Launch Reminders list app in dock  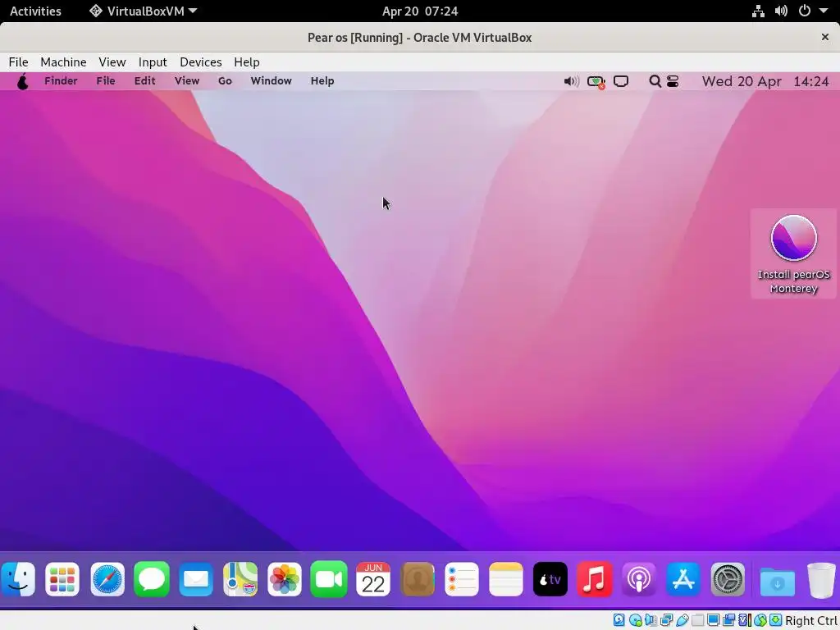point(462,579)
